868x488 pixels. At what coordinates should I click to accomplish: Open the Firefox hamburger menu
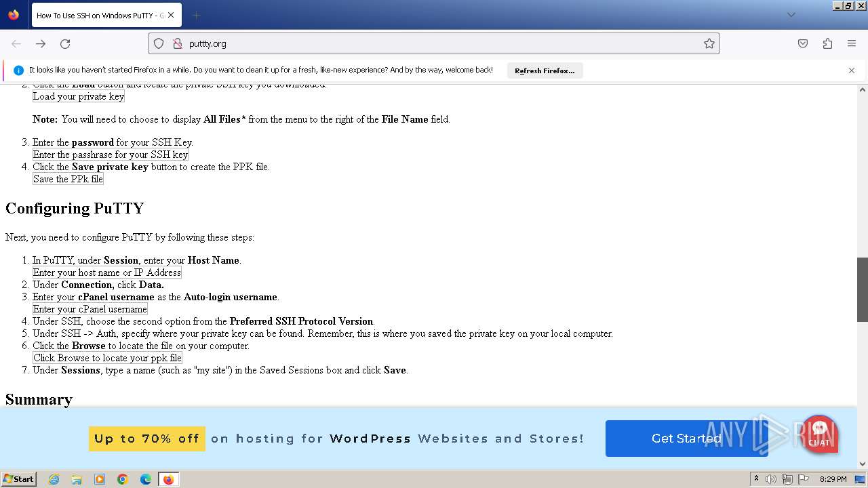pyautogui.click(x=852, y=43)
